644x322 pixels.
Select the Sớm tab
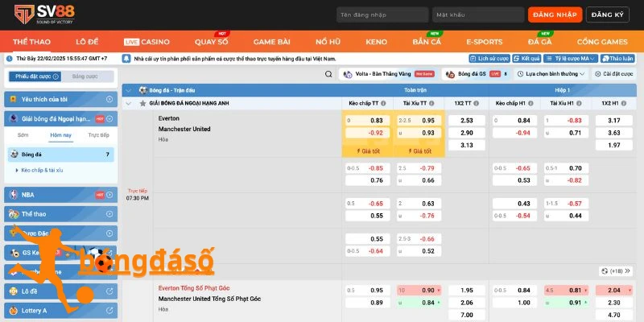(23, 135)
